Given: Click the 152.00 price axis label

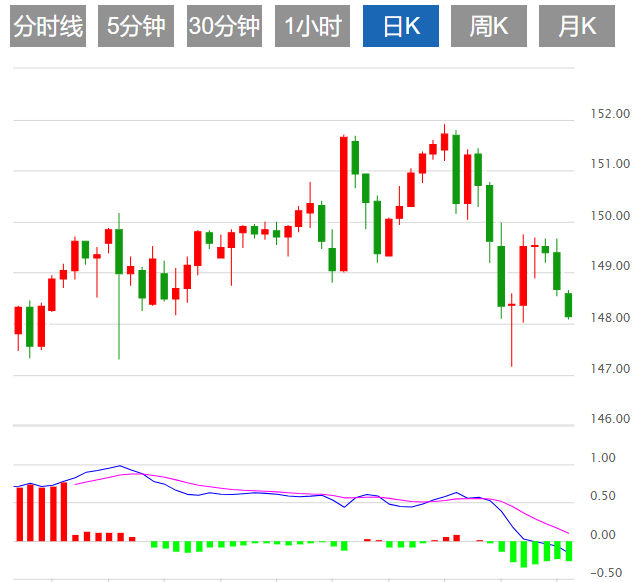Looking at the screenshot, I should coord(610,114).
